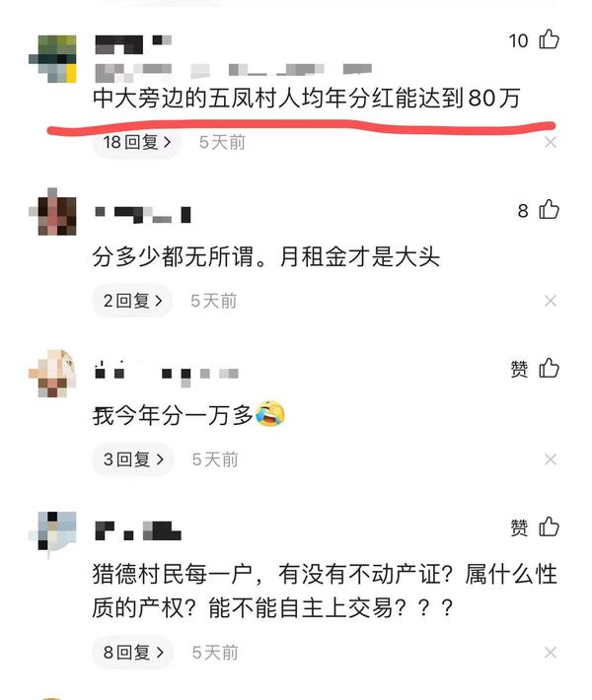
Task: Tap the username above 猎德村民 comment
Action: (x=137, y=530)
